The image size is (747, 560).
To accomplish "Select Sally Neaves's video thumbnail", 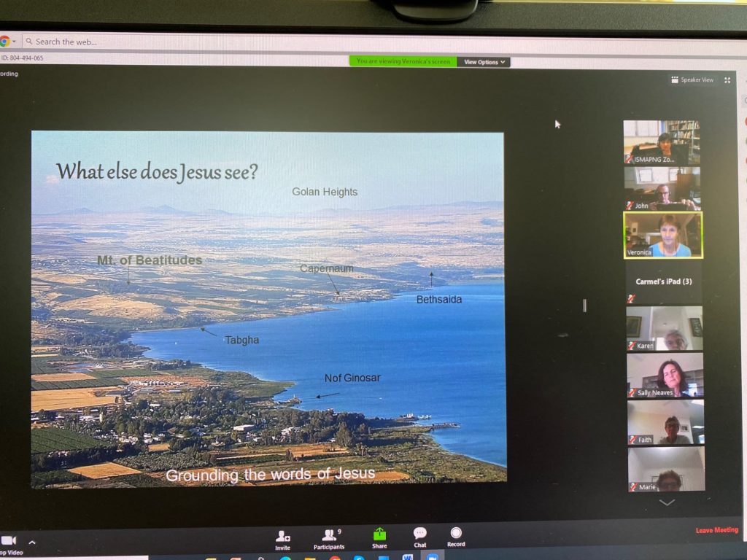I will tap(665, 376).
